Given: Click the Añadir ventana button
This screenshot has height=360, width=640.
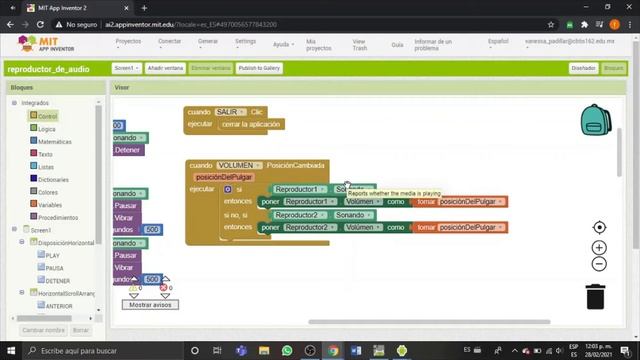Looking at the screenshot, I should pos(165,68).
